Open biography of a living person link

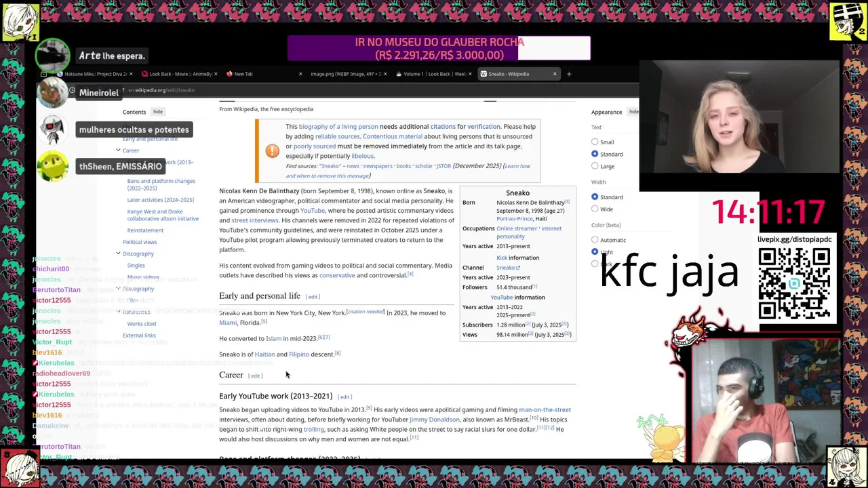click(338, 127)
